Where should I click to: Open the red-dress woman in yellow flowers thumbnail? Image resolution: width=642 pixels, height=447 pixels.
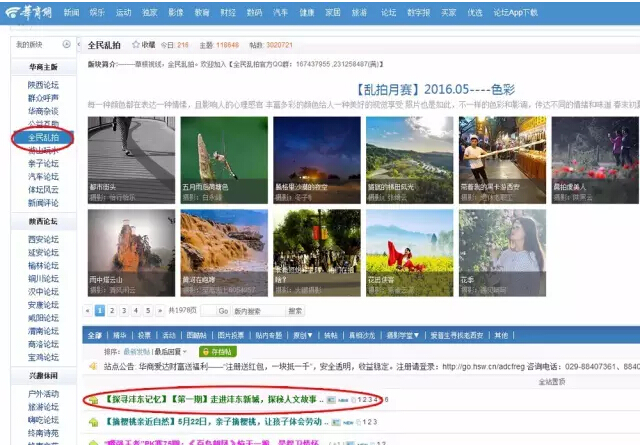[x=410, y=253]
